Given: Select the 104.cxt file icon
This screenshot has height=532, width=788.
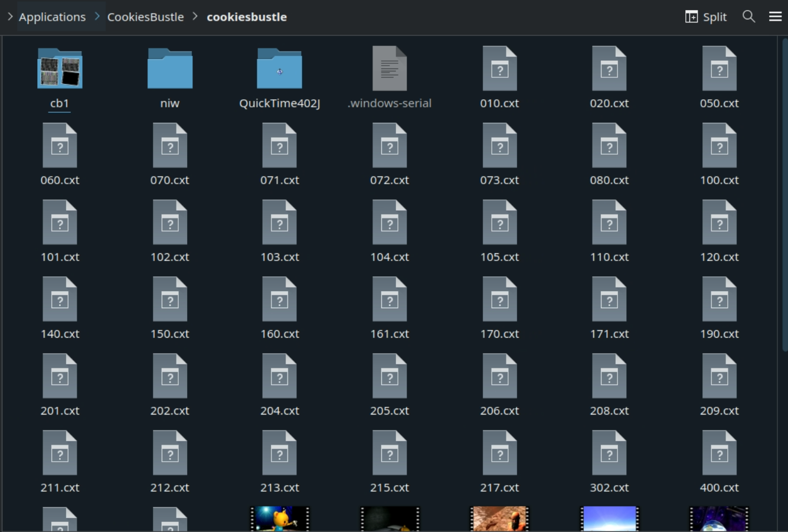Looking at the screenshot, I should (x=390, y=222).
